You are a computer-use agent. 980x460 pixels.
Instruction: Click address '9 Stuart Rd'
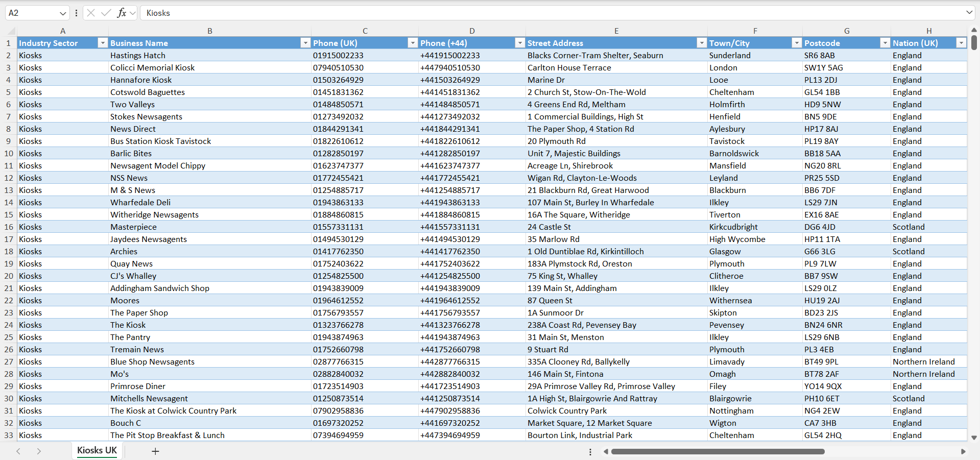pos(616,349)
